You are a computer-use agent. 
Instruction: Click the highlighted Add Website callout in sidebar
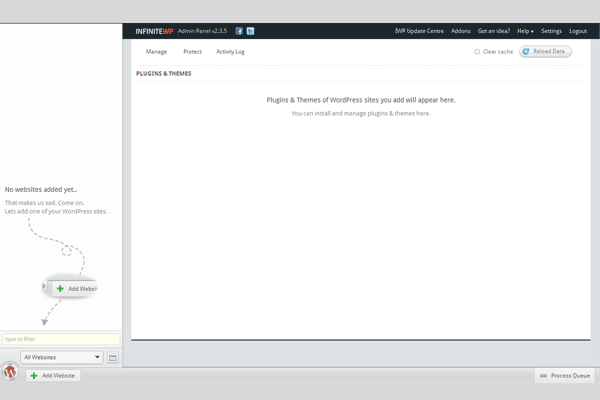pos(72,288)
